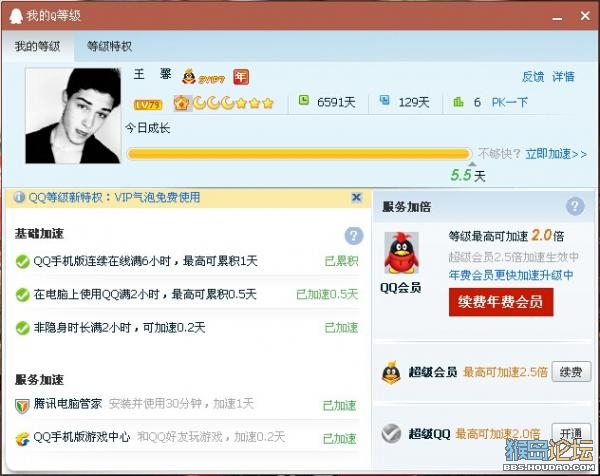This screenshot has height=476, width=600.
Task: Click the 等级最高可加速 2.0倍 text
Action: click(x=507, y=235)
